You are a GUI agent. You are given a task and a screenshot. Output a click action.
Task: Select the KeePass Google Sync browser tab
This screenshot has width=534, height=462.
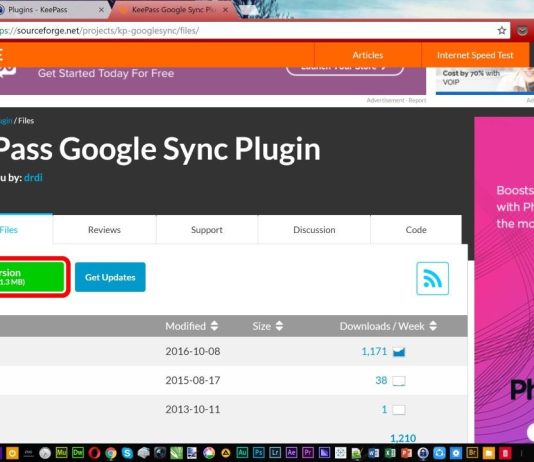(174, 10)
